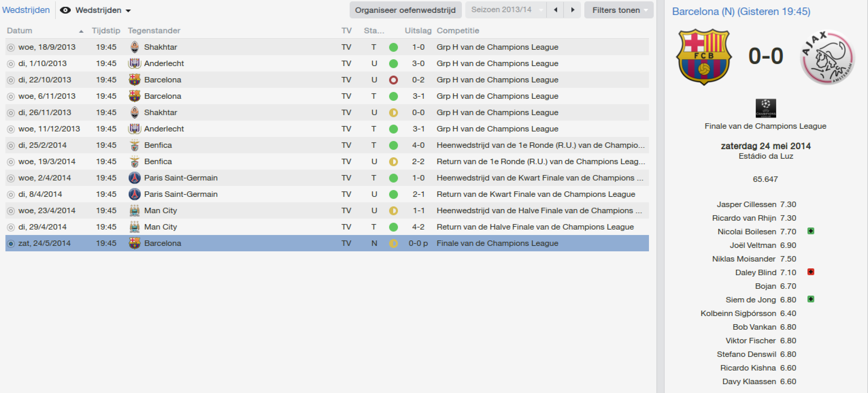Select radio button for 18/9/2013 Shakhtar match
Viewport: 868px width, 393px height.
point(11,47)
